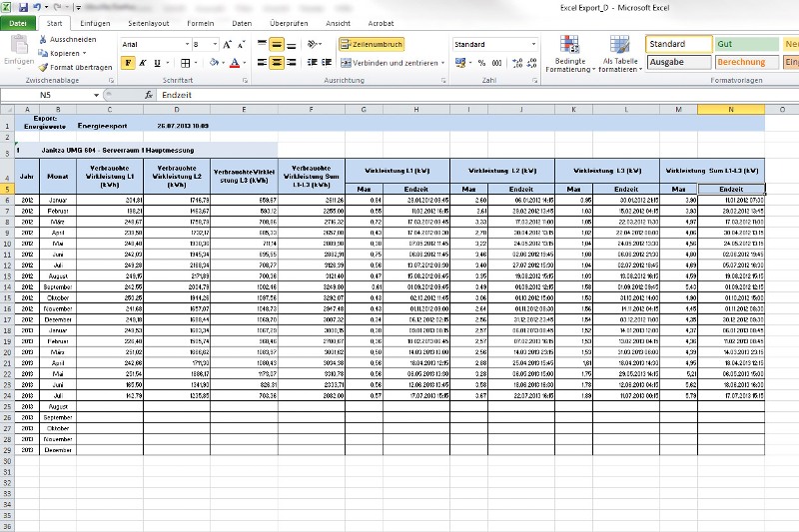Select the Berechnung cell style
This screenshot has height=532, width=799.
[x=746, y=62]
